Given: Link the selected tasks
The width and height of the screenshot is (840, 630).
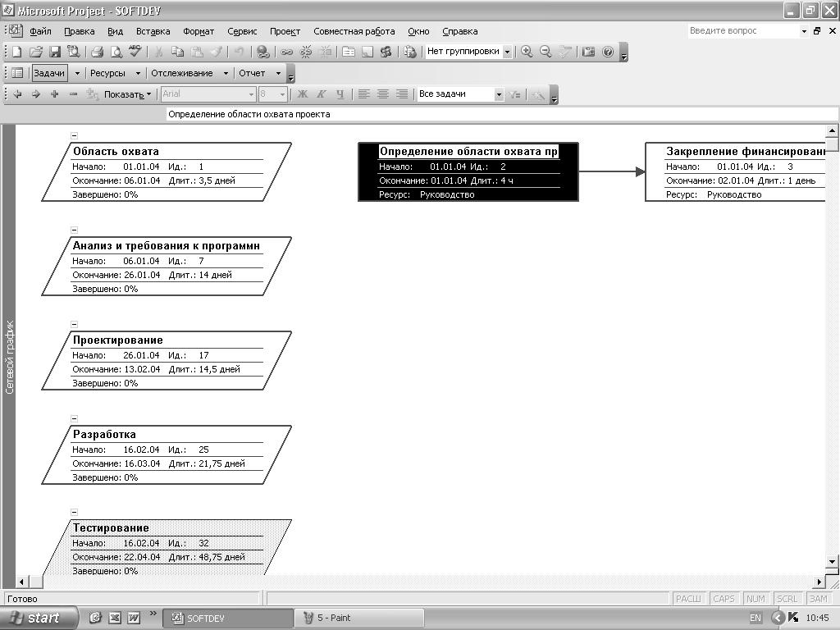Looking at the screenshot, I should tap(287, 52).
